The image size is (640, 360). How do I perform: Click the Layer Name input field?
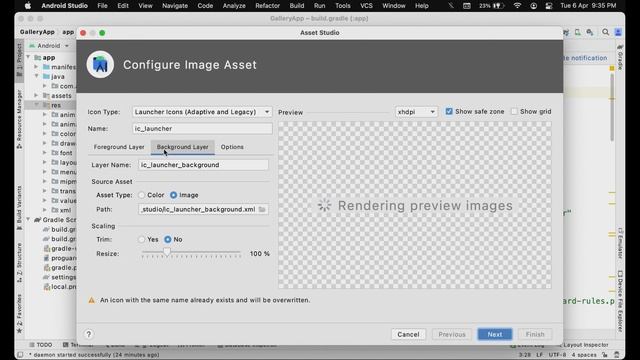[x=203, y=165]
